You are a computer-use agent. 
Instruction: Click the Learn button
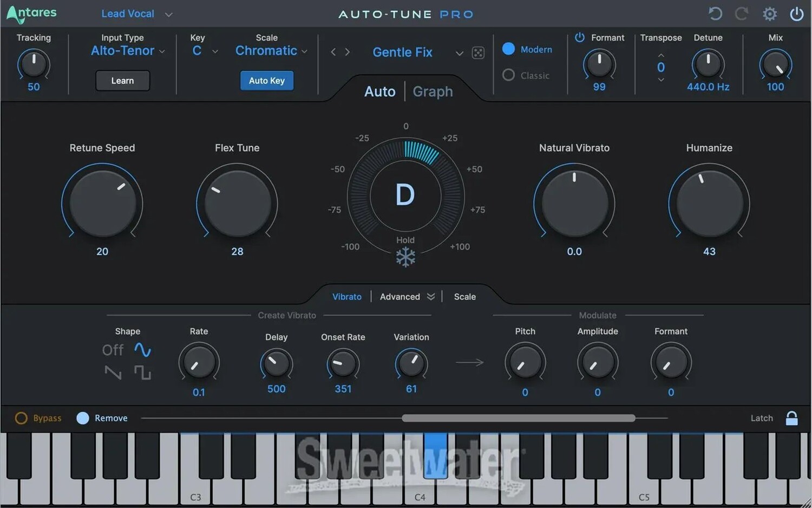(x=122, y=81)
